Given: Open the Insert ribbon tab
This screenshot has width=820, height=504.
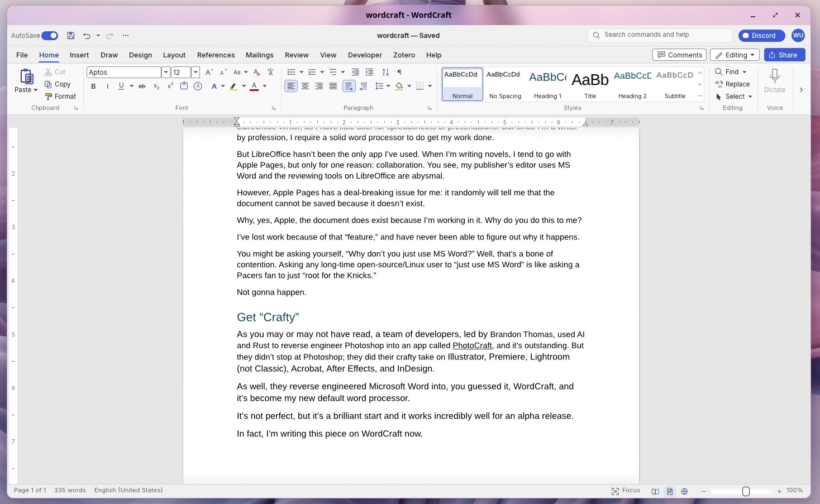Looking at the screenshot, I should (x=79, y=55).
